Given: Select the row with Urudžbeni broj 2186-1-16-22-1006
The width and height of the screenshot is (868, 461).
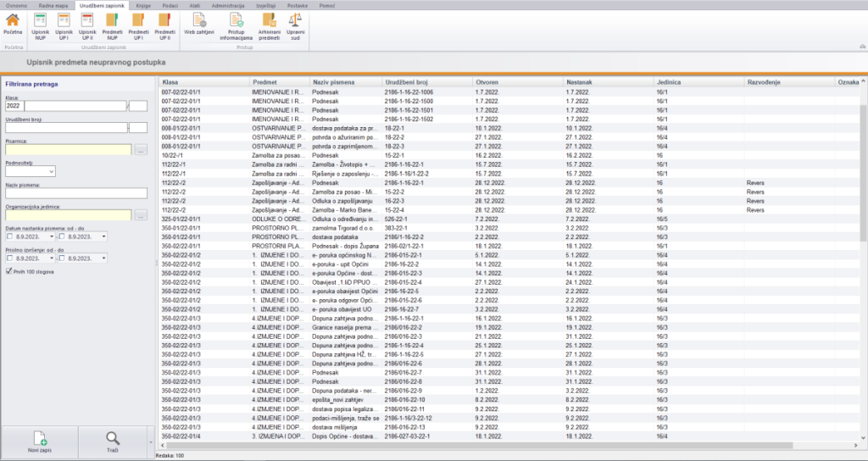Looking at the screenshot, I should point(509,92).
